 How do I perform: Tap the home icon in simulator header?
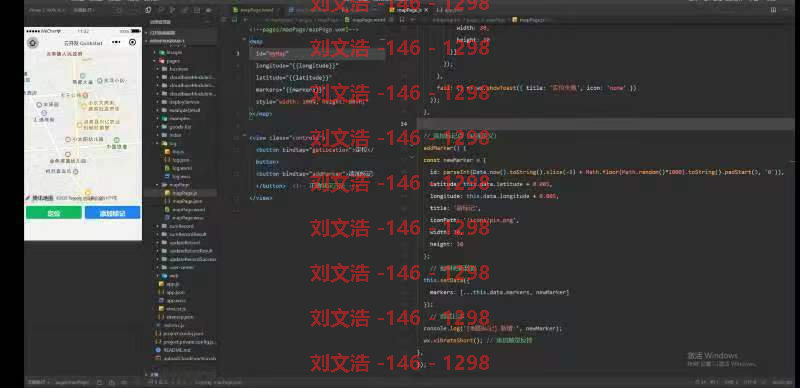[33, 43]
